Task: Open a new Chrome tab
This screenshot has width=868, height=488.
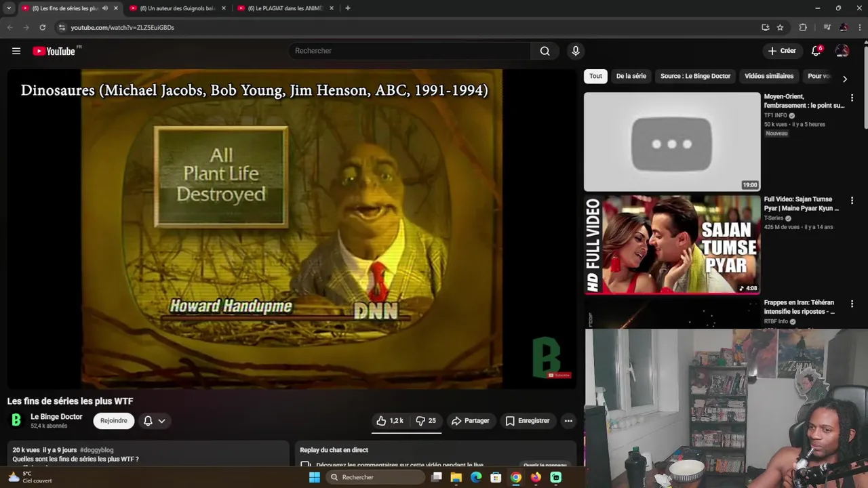Action: 347,8
